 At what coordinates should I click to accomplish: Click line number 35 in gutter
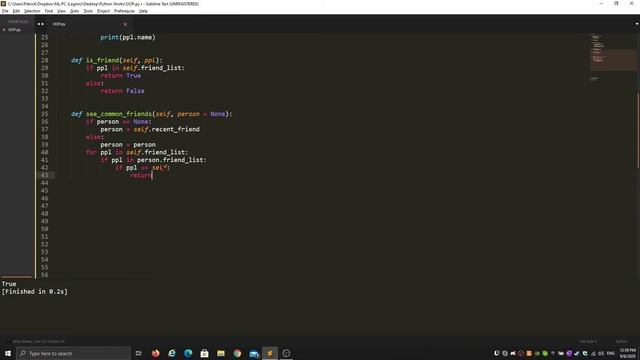tap(44, 114)
